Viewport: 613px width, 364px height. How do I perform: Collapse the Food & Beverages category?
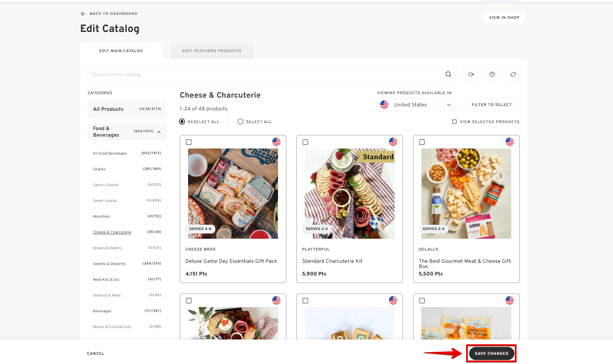pos(159,132)
